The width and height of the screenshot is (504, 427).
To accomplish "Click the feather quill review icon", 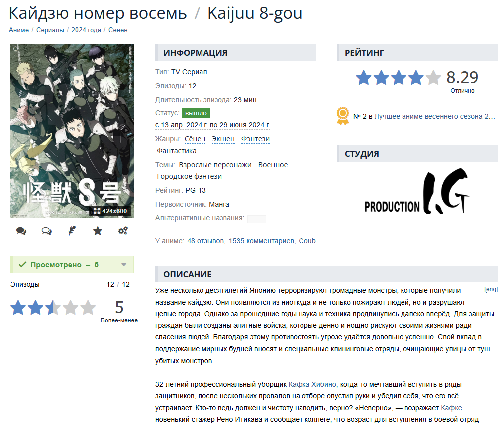I will click(72, 230).
